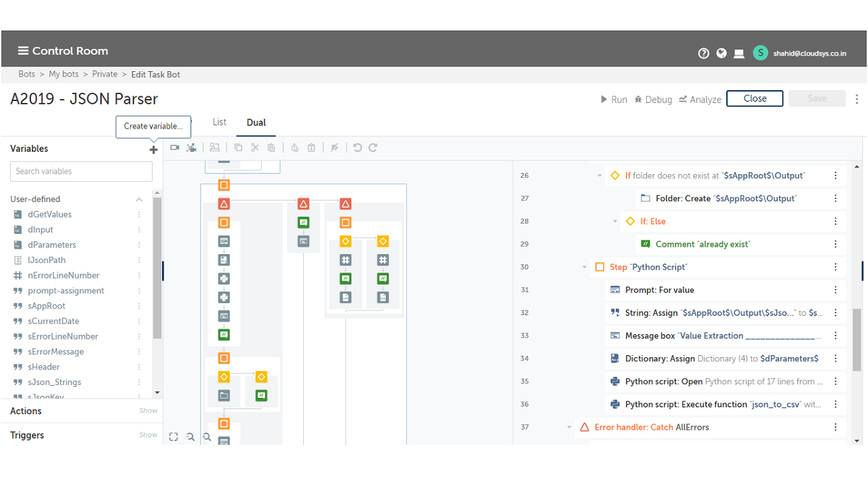Collapse the 'If: Else' row

pyautogui.click(x=615, y=222)
